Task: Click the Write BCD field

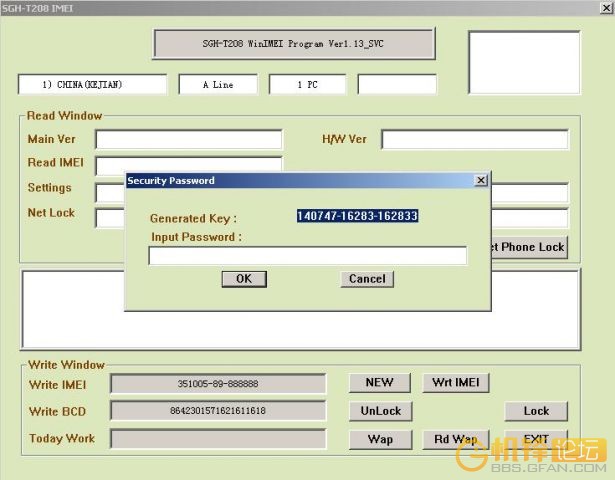Action: [218, 411]
